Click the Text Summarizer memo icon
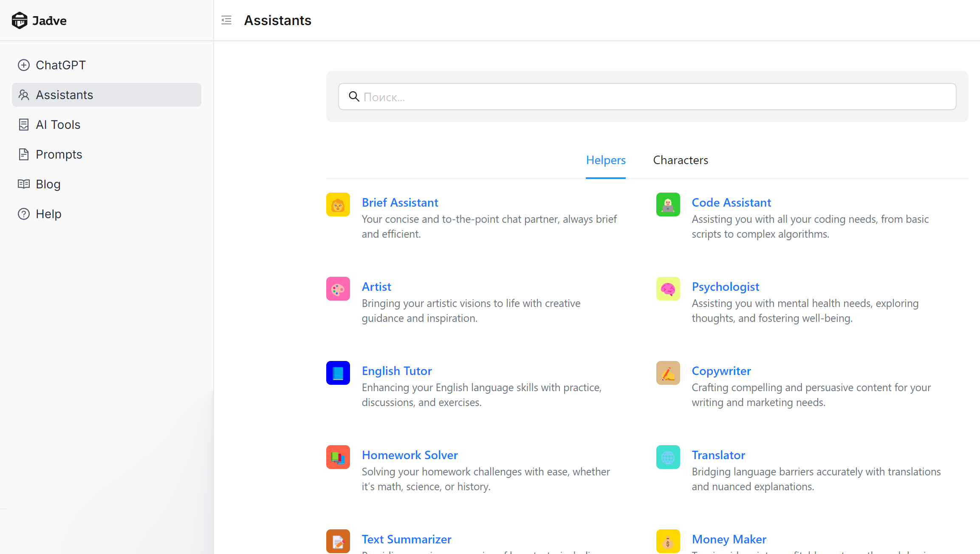980x554 pixels. pos(338,541)
